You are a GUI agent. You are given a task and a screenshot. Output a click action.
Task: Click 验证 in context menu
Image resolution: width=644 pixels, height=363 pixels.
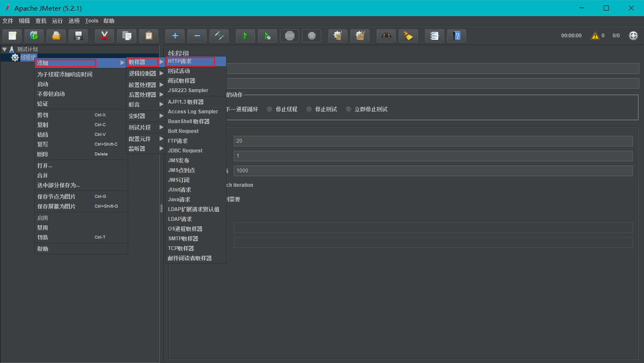point(81,104)
